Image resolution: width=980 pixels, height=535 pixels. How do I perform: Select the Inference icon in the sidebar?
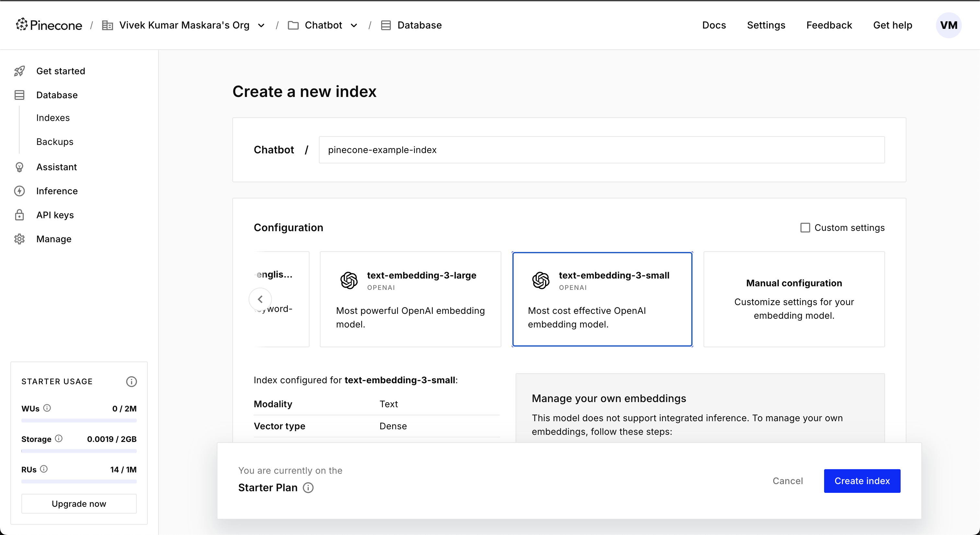[x=19, y=191]
